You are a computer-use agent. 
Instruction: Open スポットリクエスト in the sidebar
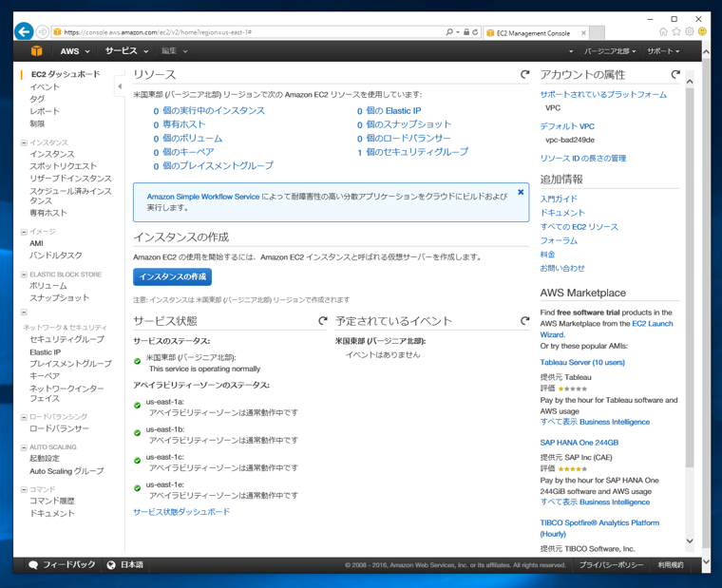63,166
